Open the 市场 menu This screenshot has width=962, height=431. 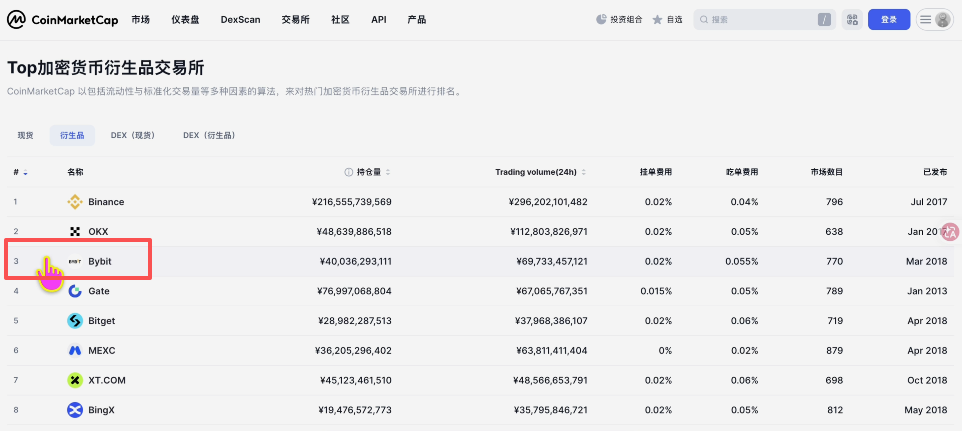point(140,20)
